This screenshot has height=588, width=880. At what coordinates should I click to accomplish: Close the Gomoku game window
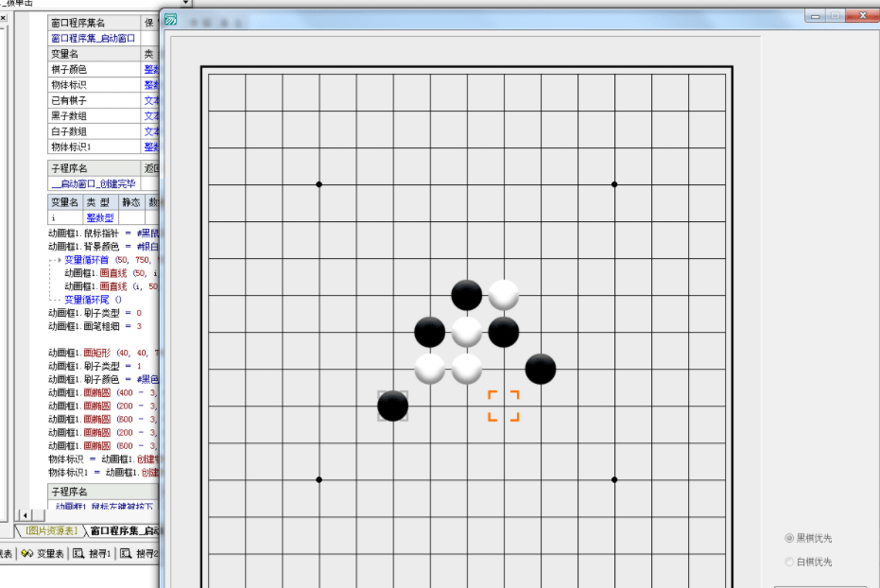click(861, 16)
